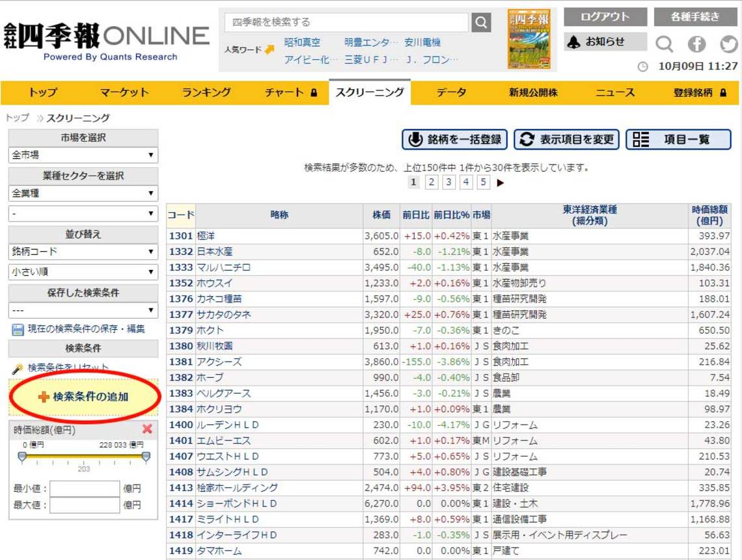Click the 時価総額(億円) column header

tap(709, 215)
